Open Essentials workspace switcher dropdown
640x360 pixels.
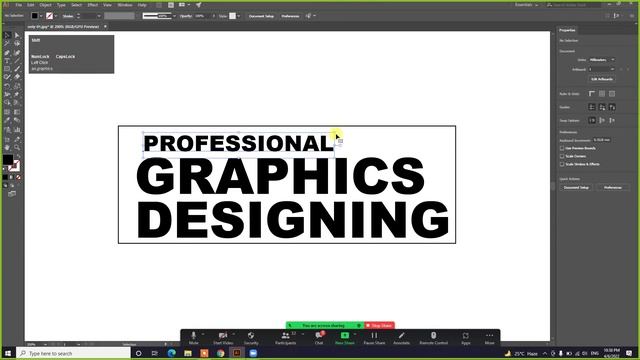[x=527, y=5]
